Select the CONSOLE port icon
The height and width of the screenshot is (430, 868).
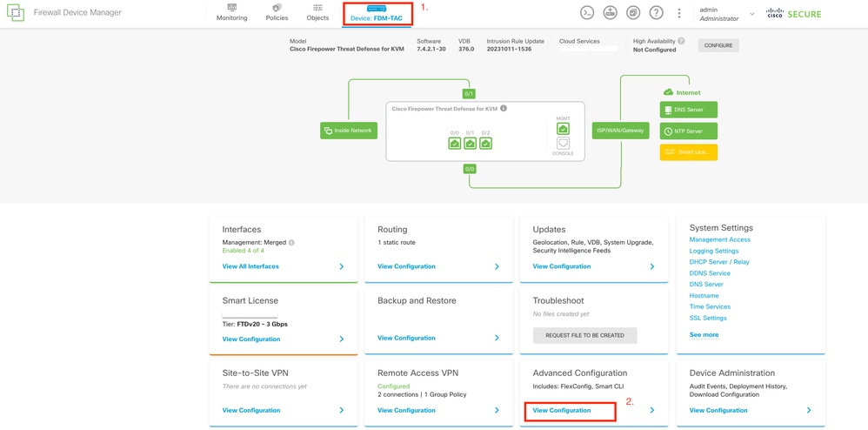(563, 144)
